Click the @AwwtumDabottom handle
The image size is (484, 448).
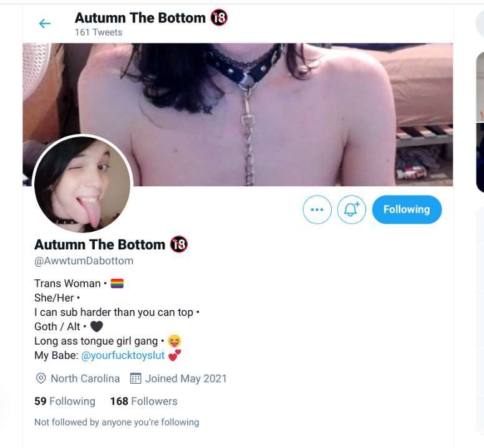[84, 261]
